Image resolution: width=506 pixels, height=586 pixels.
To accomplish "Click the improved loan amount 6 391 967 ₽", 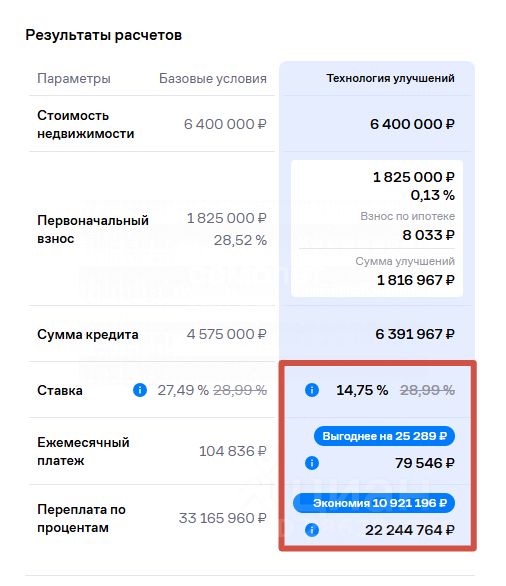I will [x=415, y=334].
